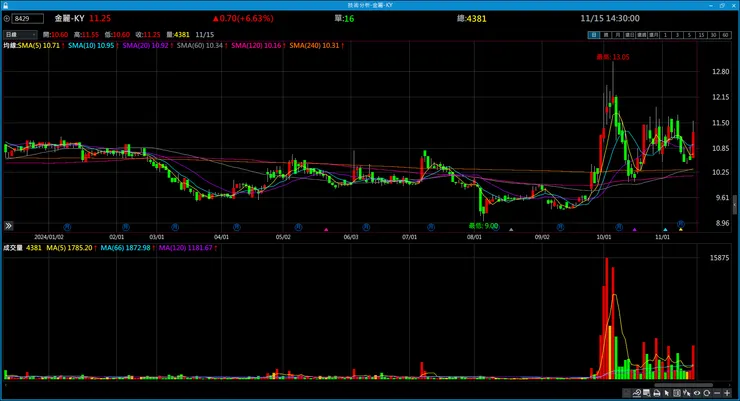The width and height of the screenshot is (740, 401).
Task: Click the 均線 moving average label
Action: (9, 45)
